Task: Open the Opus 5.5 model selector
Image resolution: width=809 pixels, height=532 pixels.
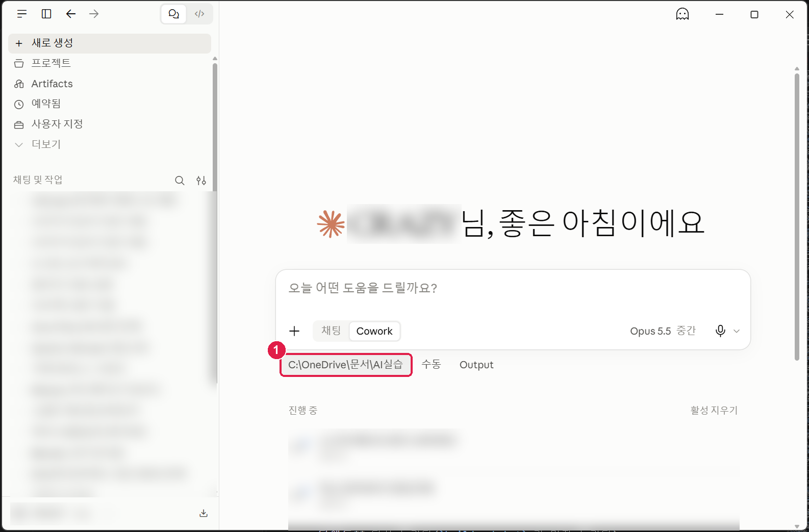Action: coord(663,331)
